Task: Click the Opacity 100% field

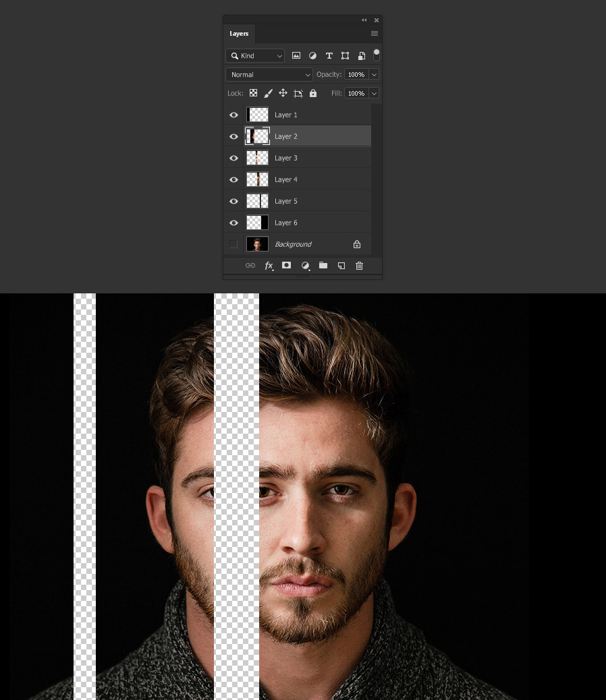Action: (x=356, y=75)
